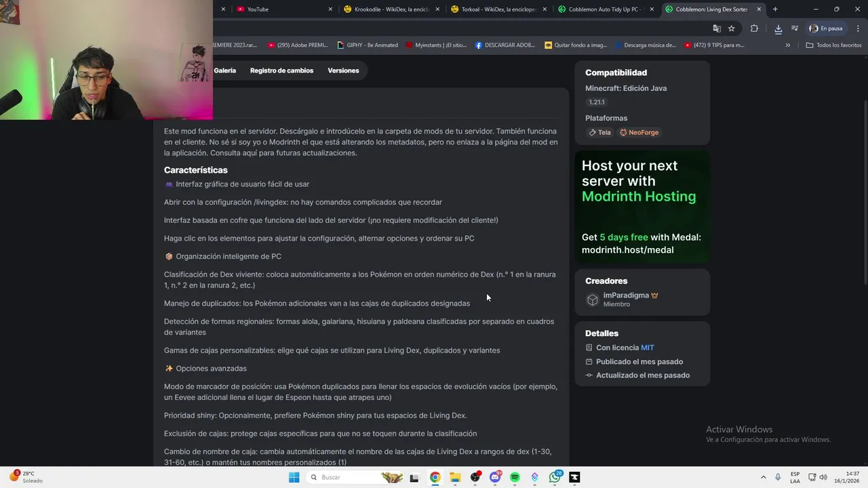The image size is (868, 488).
Task: Open the network icon in the system tray
Action: click(x=812, y=477)
